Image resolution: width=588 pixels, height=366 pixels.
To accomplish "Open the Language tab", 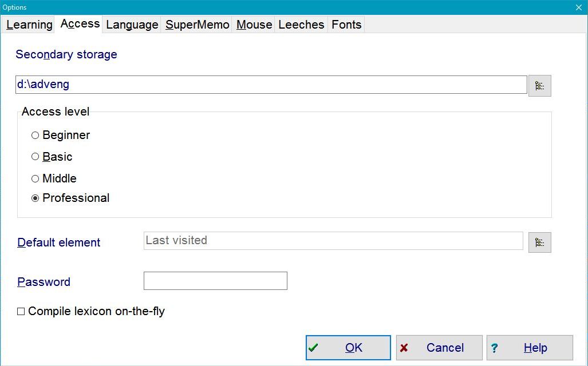I will coord(132,25).
